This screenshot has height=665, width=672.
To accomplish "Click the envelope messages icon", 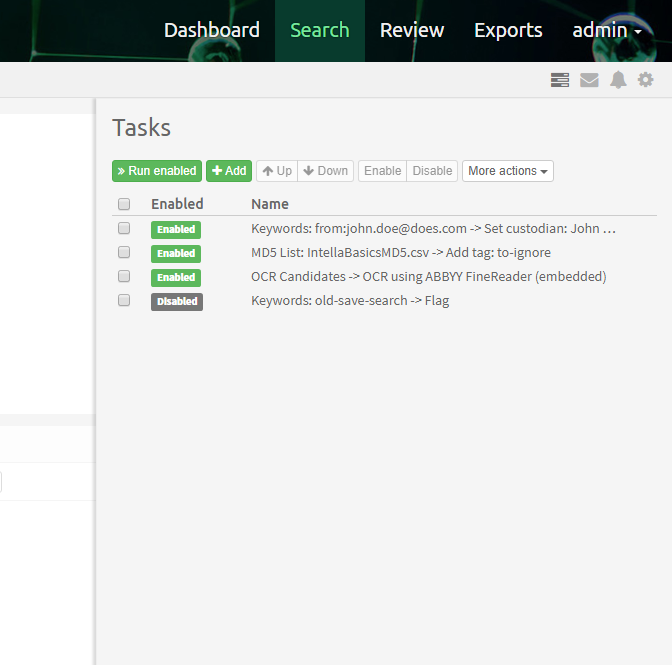I will [589, 80].
